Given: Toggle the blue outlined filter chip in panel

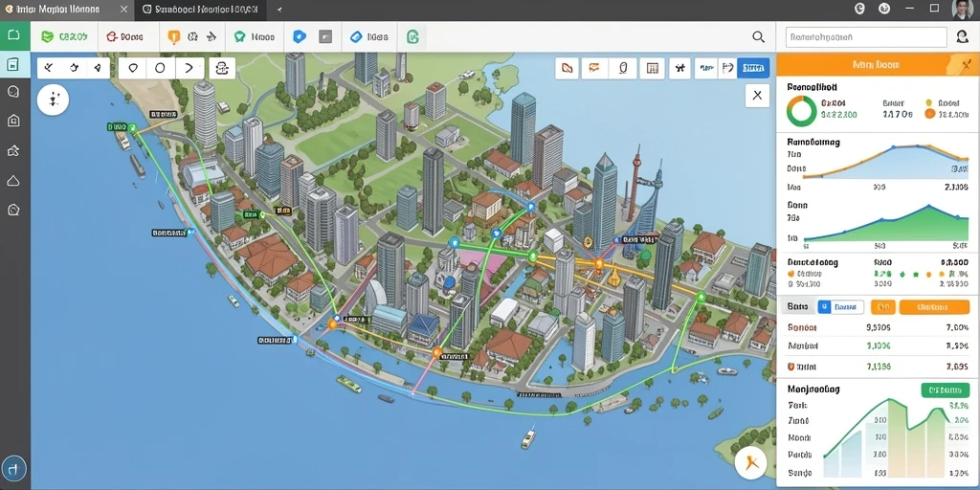Looking at the screenshot, I should click(x=840, y=307).
